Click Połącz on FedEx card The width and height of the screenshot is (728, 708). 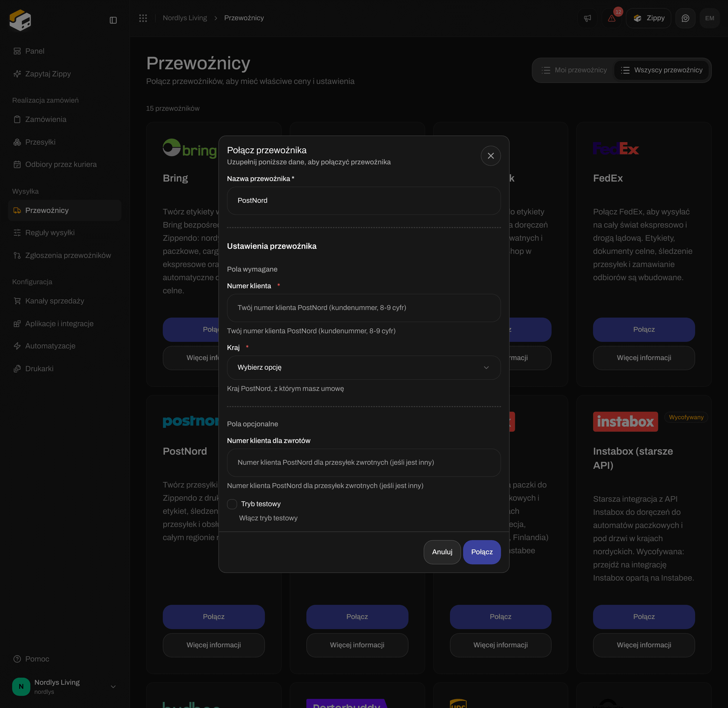644,330
